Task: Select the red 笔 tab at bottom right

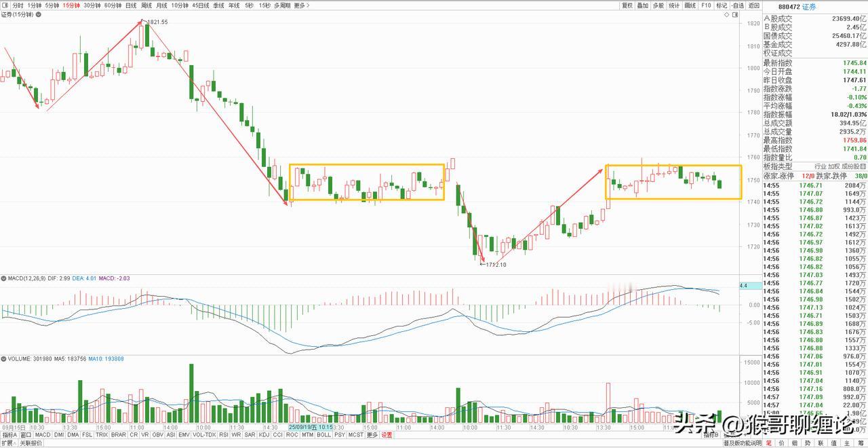Action: coord(769,443)
